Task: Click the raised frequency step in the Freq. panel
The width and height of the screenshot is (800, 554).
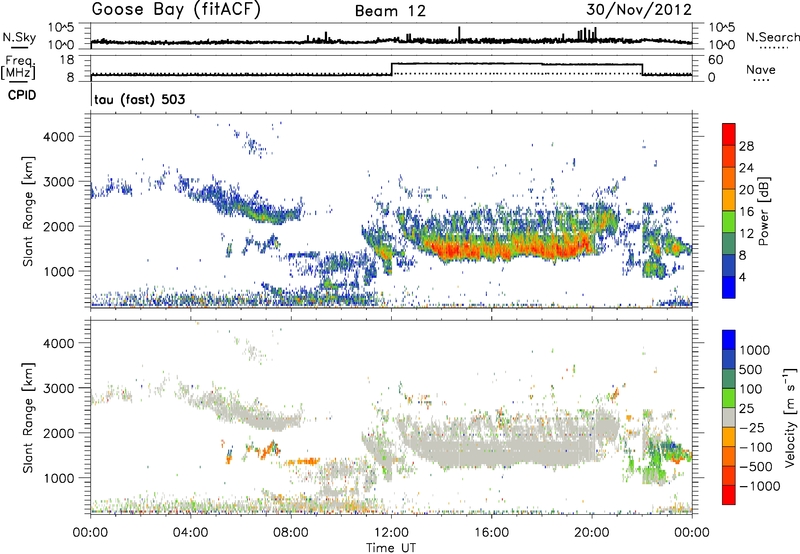Action: (x=517, y=64)
